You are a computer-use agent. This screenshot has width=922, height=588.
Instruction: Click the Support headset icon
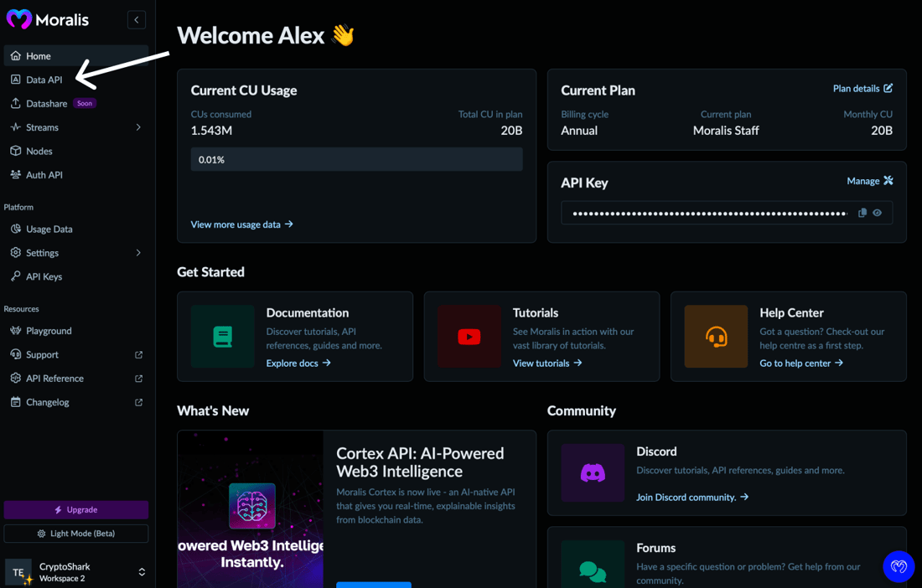coord(16,354)
